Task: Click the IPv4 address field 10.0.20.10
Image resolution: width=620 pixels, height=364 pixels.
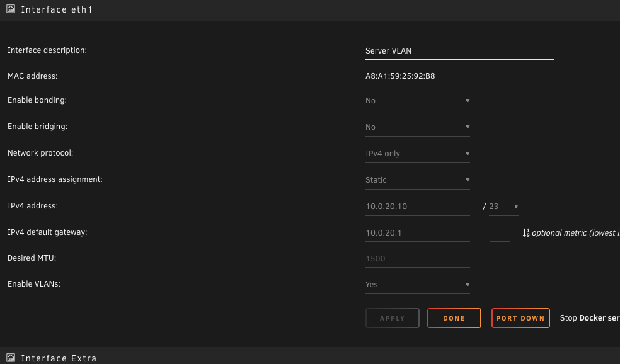Action: coord(417,207)
